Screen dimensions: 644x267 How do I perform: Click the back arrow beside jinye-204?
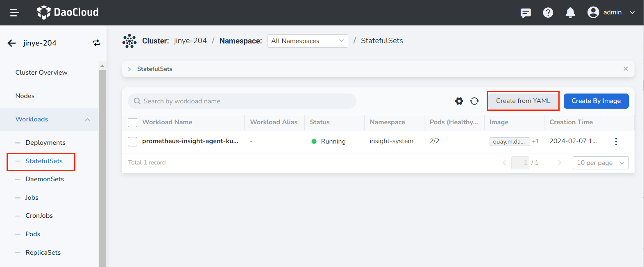point(12,43)
